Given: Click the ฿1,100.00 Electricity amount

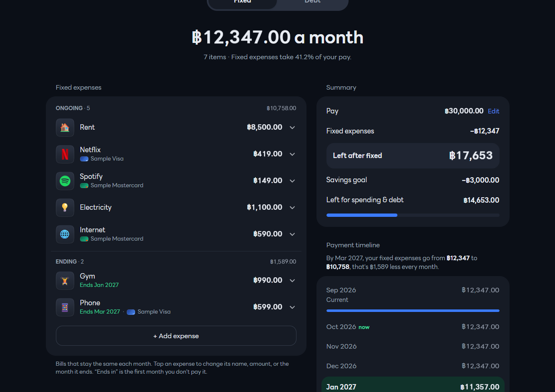Looking at the screenshot, I should (264, 207).
